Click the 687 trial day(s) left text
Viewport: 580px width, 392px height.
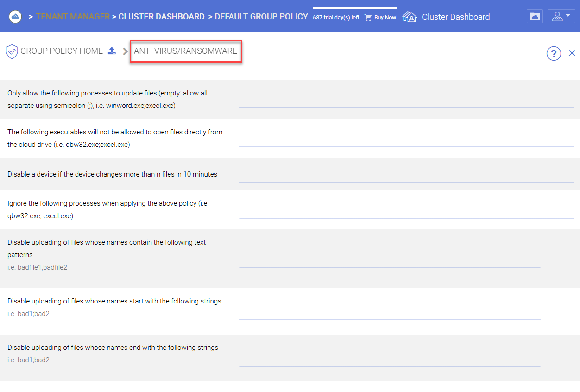[337, 18]
